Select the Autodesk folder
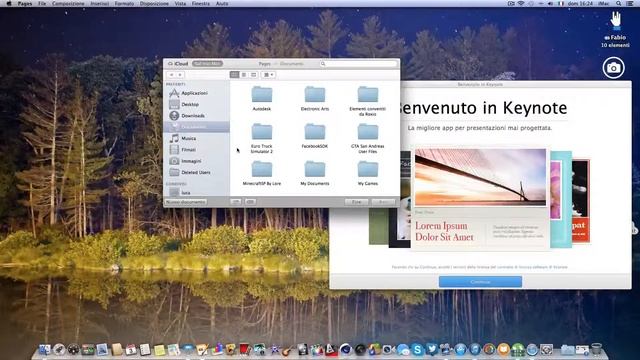This screenshot has width=640, height=360. click(262, 98)
